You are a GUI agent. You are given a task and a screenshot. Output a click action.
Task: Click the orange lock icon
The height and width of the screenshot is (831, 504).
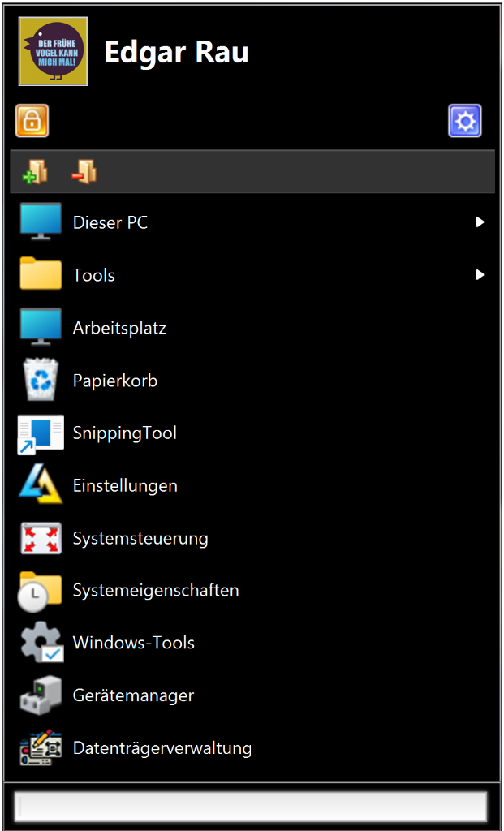click(x=32, y=121)
